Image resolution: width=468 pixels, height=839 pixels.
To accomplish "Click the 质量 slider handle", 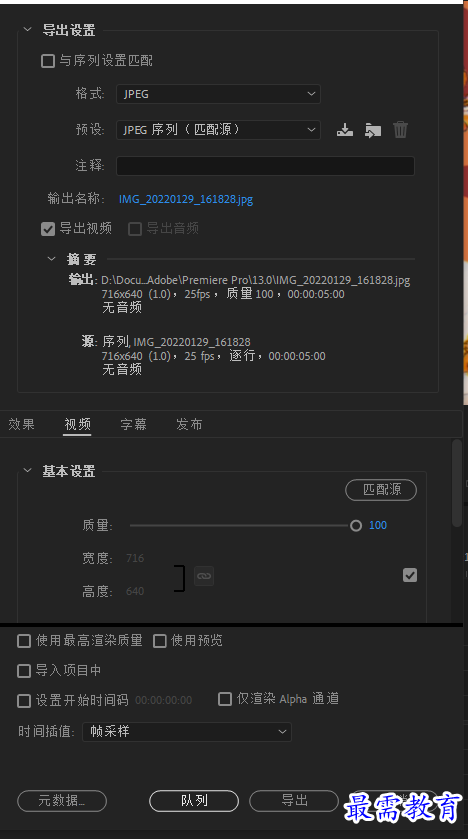I will click(x=356, y=526).
